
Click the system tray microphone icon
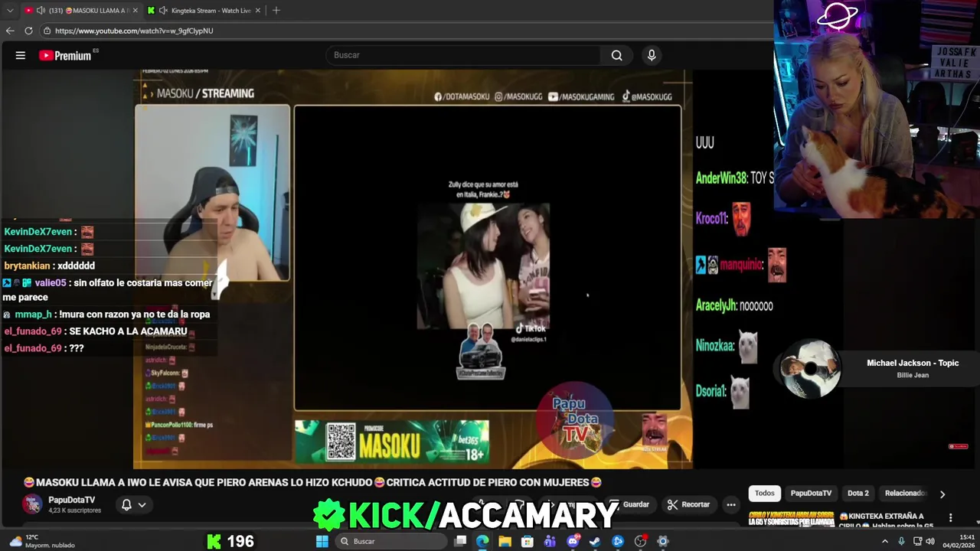[x=901, y=541]
